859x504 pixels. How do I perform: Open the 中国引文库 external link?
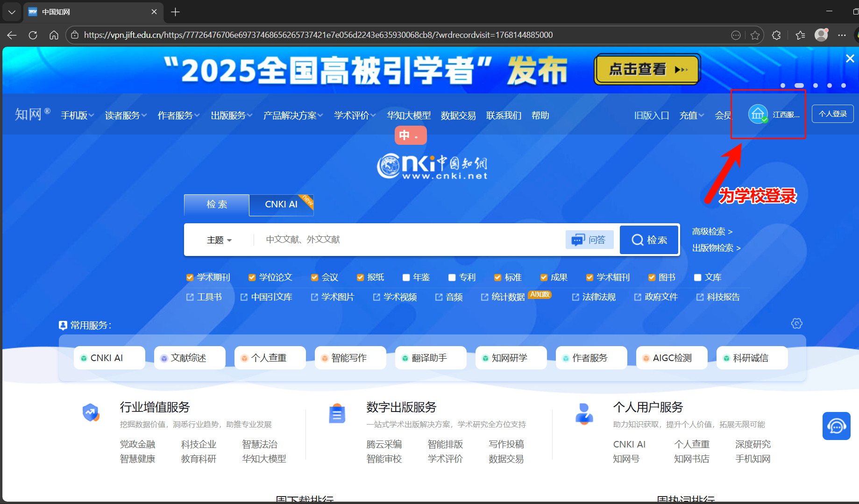pyautogui.click(x=266, y=297)
